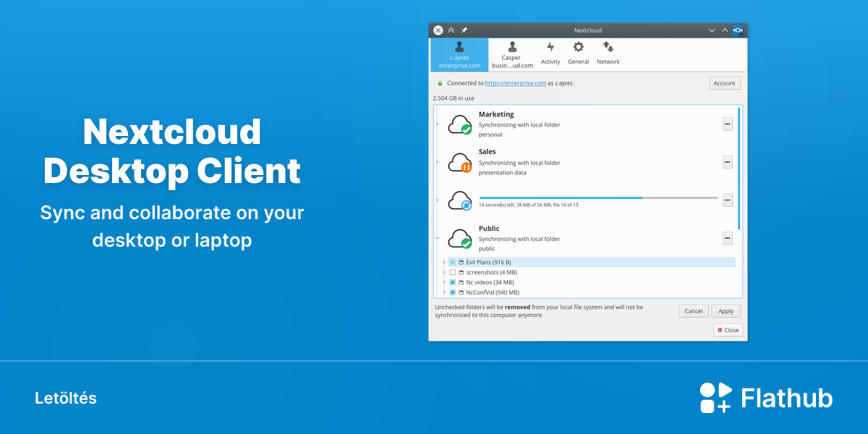Click the Letöltés download text

click(x=66, y=399)
